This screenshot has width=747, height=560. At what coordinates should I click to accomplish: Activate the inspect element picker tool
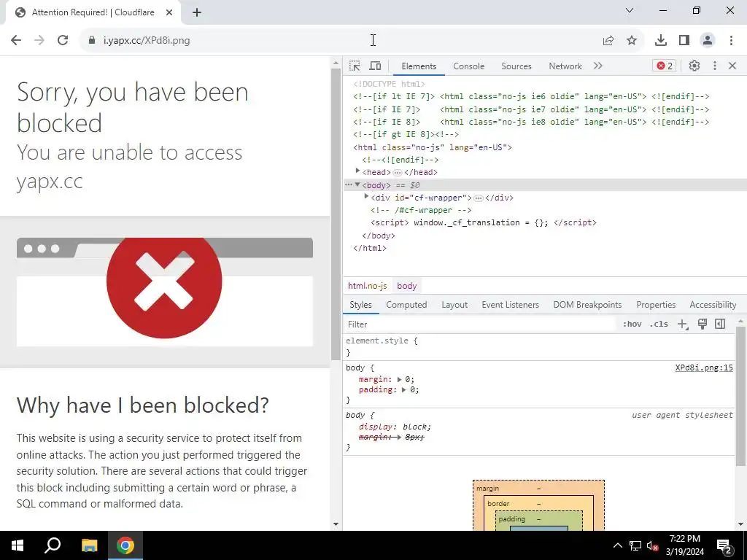(355, 66)
